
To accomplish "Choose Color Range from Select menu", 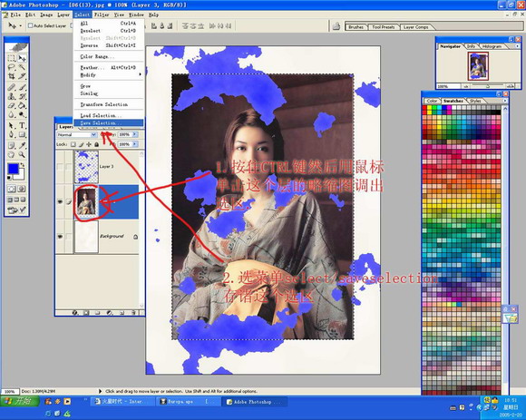I will click(x=109, y=56).
